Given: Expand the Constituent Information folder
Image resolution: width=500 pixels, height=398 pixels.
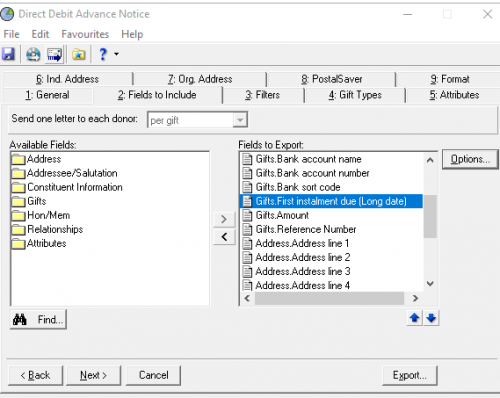Looking at the screenshot, I should 67,187.
